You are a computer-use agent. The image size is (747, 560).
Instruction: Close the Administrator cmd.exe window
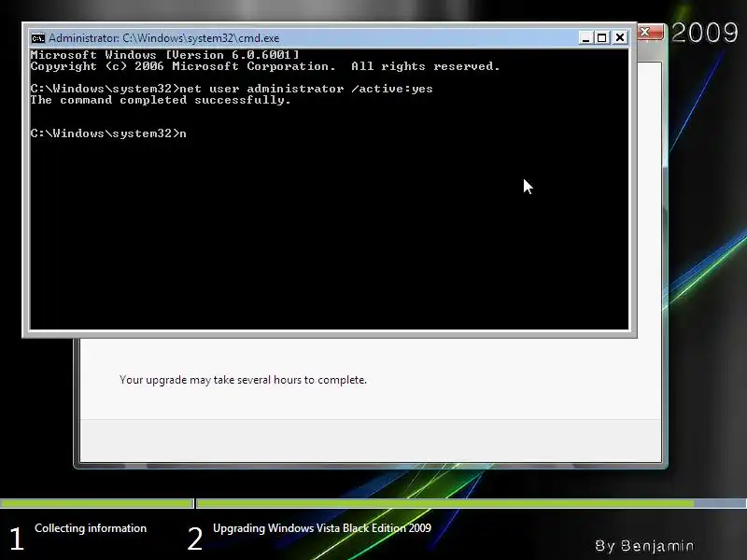point(620,37)
